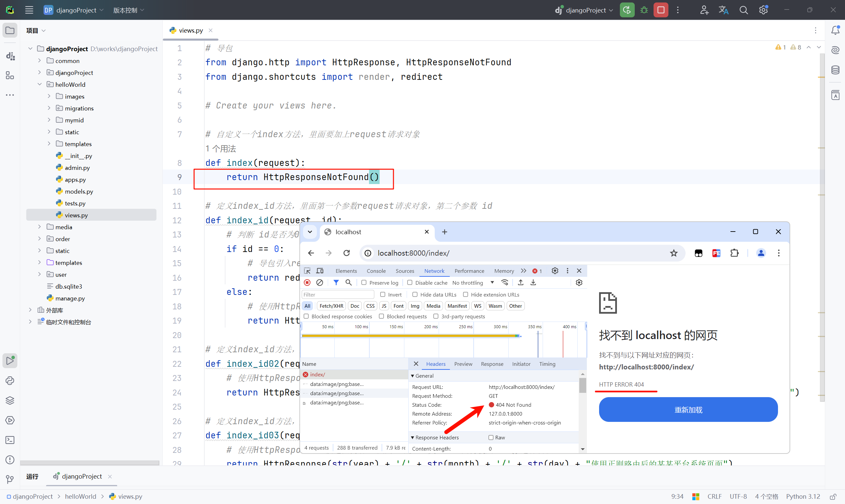This screenshot has width=845, height=504.
Task: Open the browser extensions puzzle icon
Action: click(x=734, y=253)
